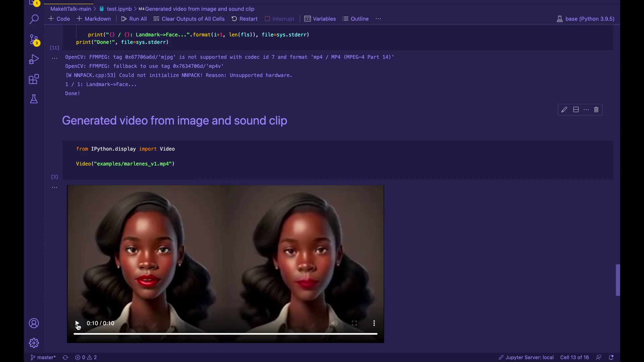Delete the video cell using trash icon
Image resolution: width=644 pixels, height=362 pixels.
click(596, 110)
